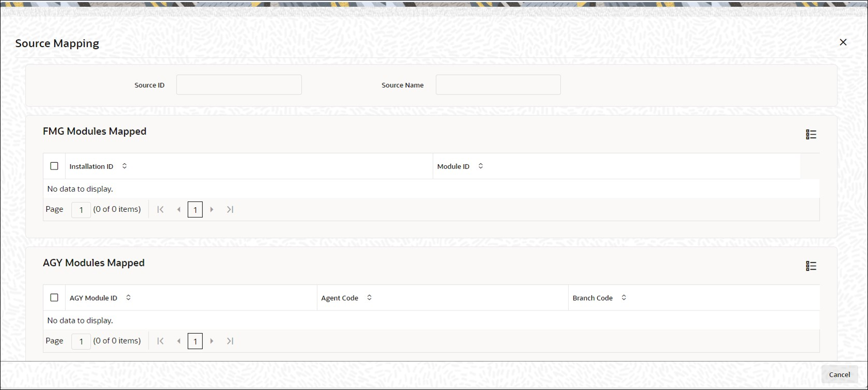Image resolution: width=868 pixels, height=390 pixels.
Task: Select all rows in AGY Modules table
Action: point(54,298)
